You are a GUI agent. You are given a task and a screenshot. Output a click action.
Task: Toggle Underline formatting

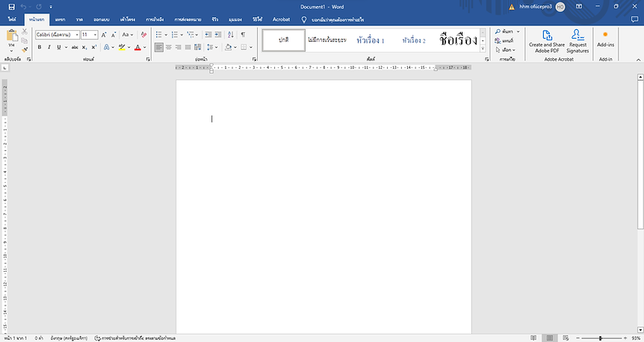coord(59,47)
